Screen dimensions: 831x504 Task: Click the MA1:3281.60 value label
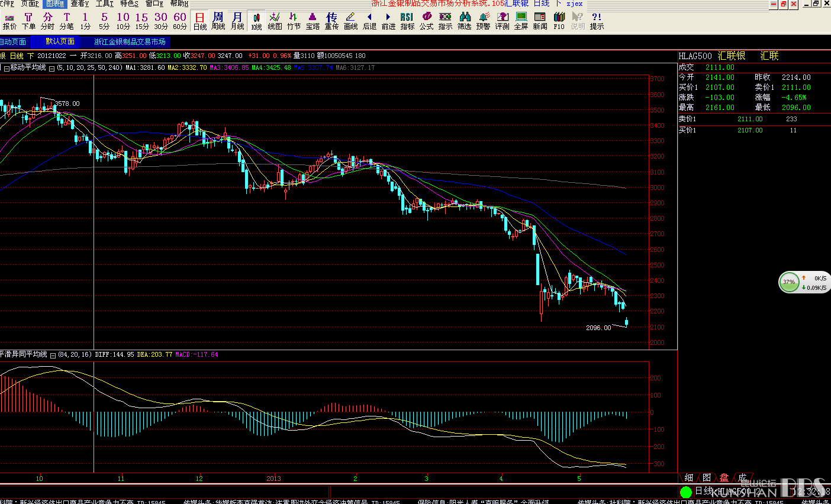tap(145, 67)
